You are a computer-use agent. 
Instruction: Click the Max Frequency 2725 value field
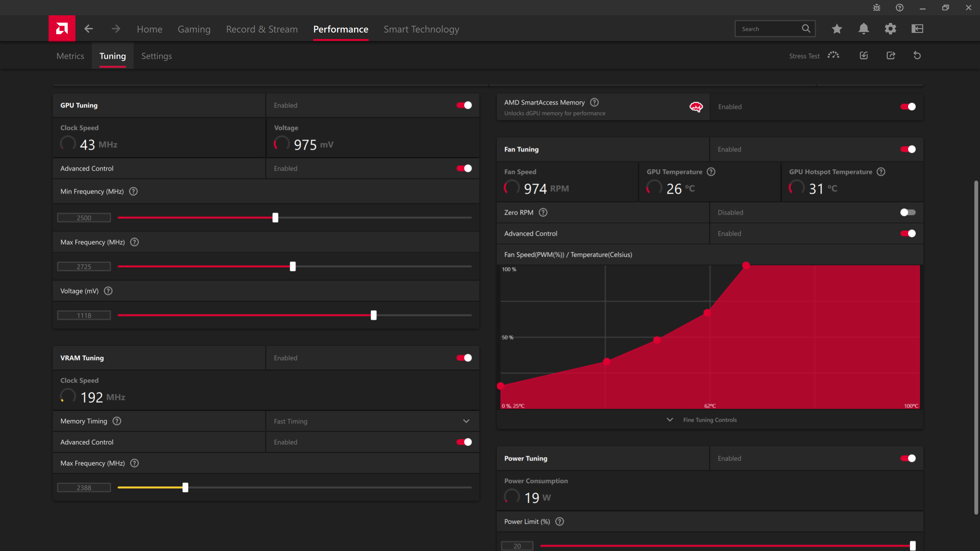84,266
